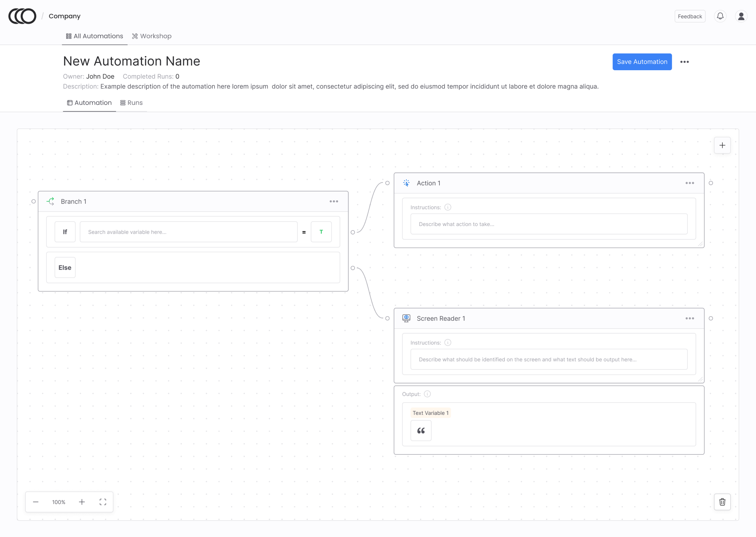
Task: Open automation more options next to Save
Action: tap(684, 62)
